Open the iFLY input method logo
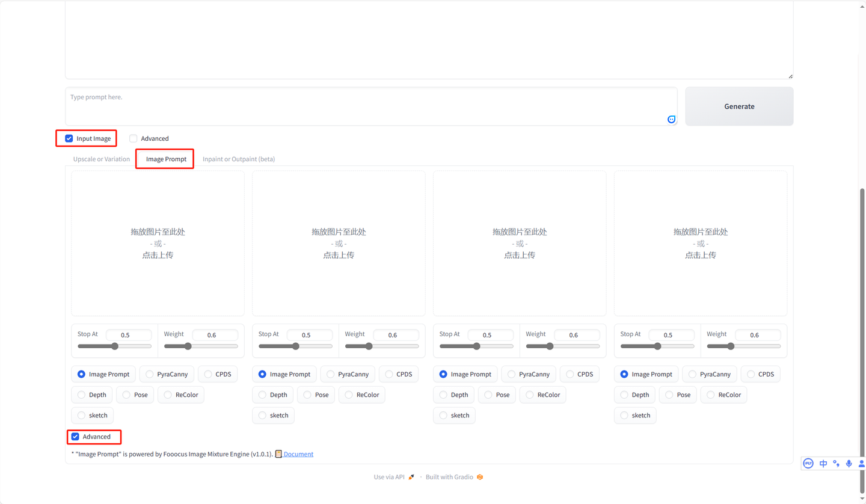The width and height of the screenshot is (866, 504). point(808,463)
